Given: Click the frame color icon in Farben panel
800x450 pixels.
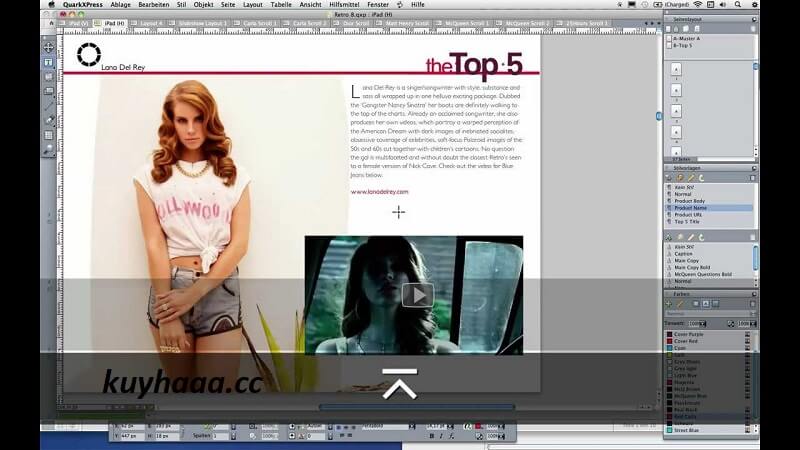Looking at the screenshot, I should (696, 304).
